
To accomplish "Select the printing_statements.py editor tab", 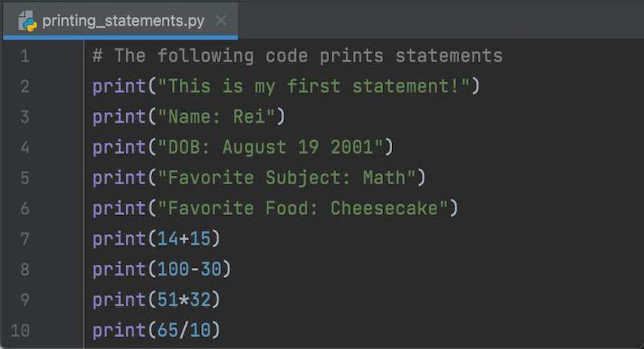I will pyautogui.click(x=122, y=21).
